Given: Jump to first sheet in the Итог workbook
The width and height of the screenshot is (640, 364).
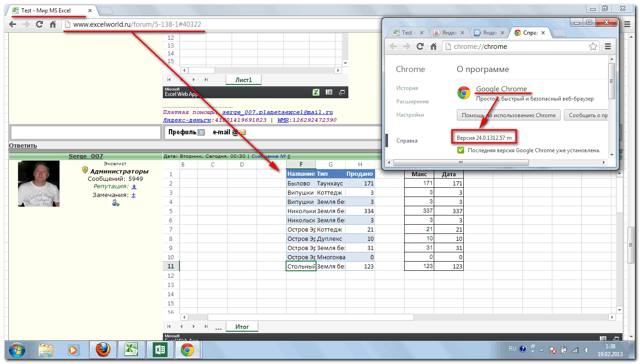Looking at the screenshot, I should pyautogui.click(x=169, y=326).
